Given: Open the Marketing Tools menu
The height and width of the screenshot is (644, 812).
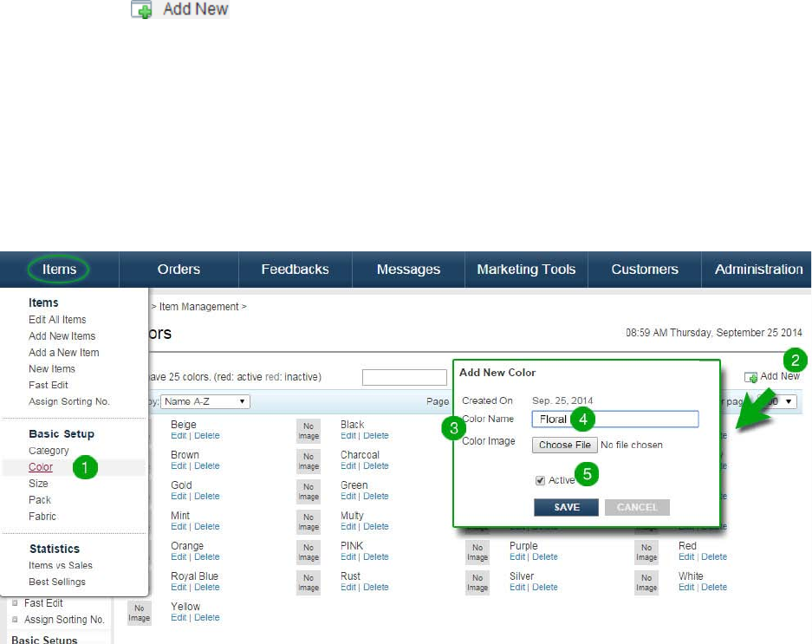Looking at the screenshot, I should 526,270.
